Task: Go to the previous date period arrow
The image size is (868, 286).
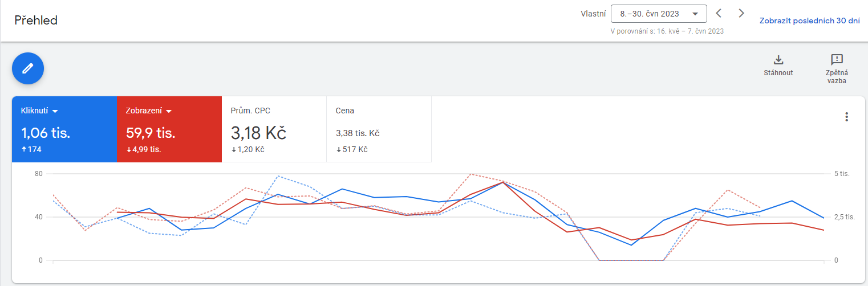Action: click(719, 13)
